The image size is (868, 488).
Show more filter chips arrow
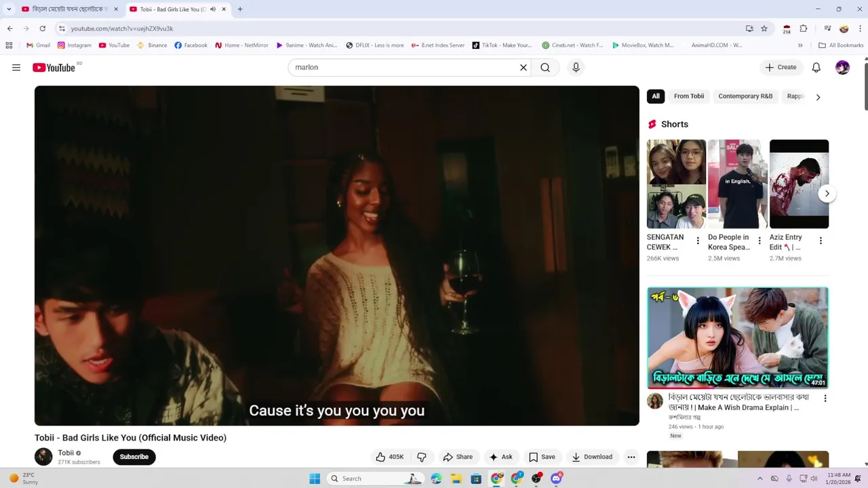[818, 97]
